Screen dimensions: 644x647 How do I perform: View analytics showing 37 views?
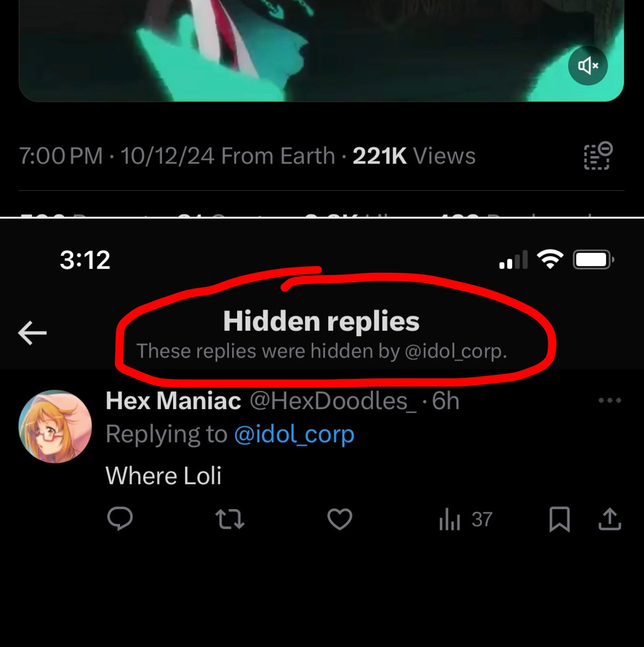coord(466,519)
